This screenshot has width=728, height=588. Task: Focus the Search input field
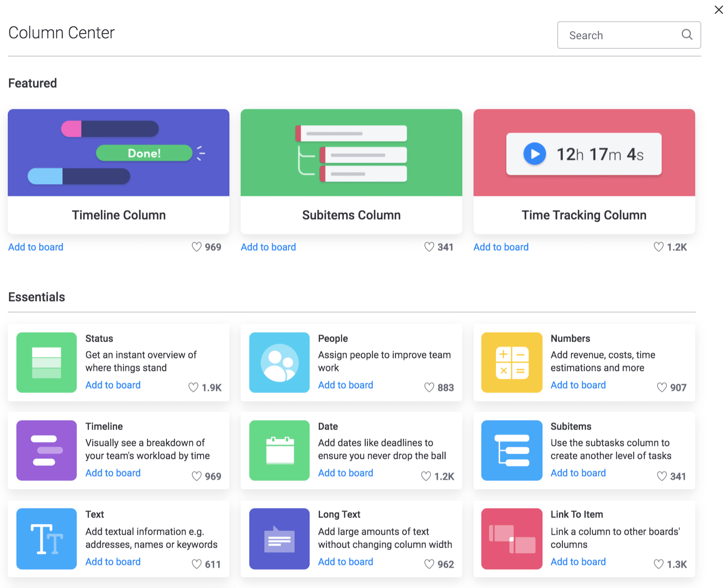[x=621, y=35]
